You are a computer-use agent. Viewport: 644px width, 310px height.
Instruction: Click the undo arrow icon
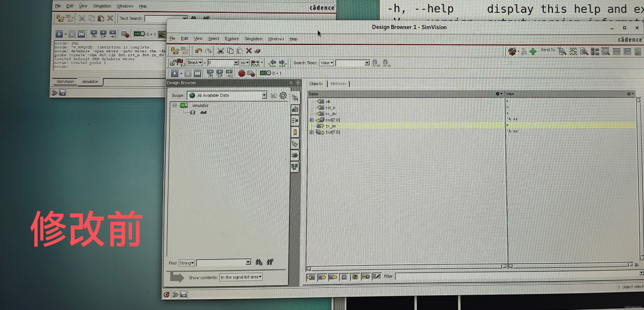click(x=199, y=51)
